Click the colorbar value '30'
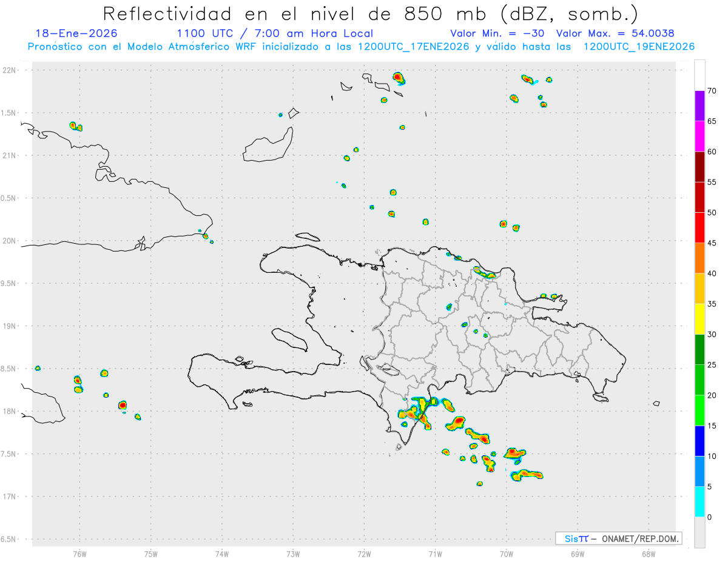 click(712, 335)
